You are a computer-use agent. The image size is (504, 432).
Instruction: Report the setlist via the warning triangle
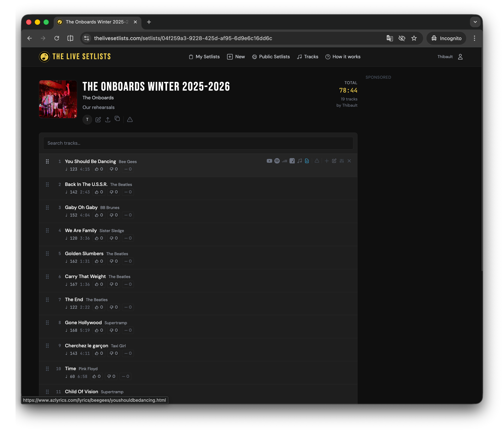[x=130, y=120]
